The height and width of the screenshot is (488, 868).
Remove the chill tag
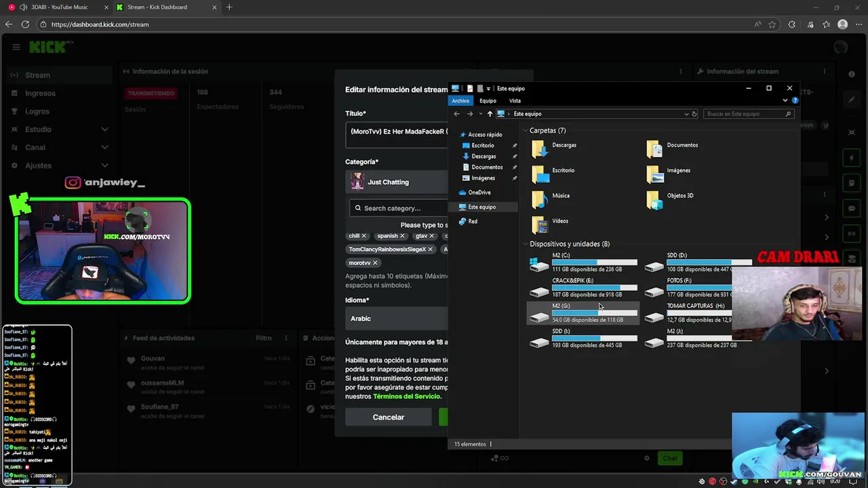(x=363, y=236)
